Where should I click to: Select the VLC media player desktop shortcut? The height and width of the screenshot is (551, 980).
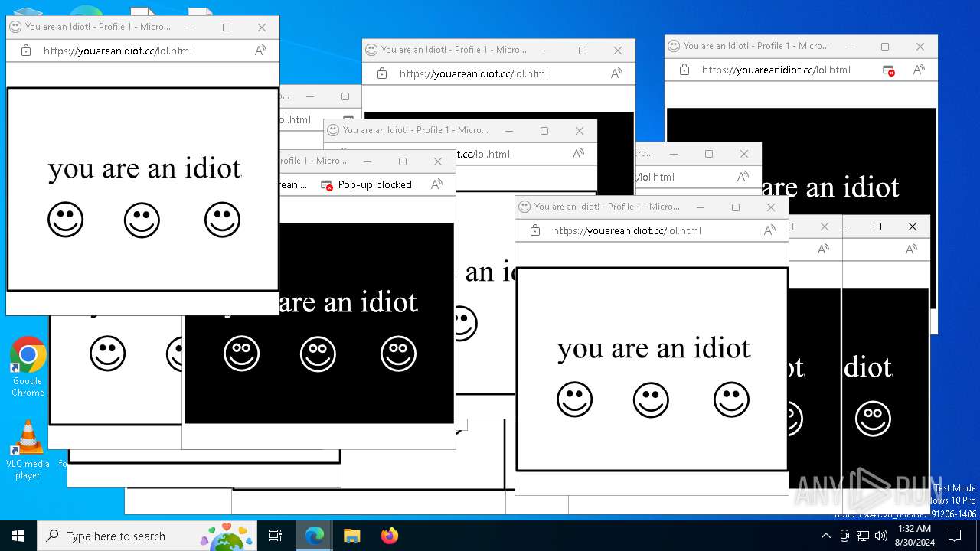click(x=28, y=450)
